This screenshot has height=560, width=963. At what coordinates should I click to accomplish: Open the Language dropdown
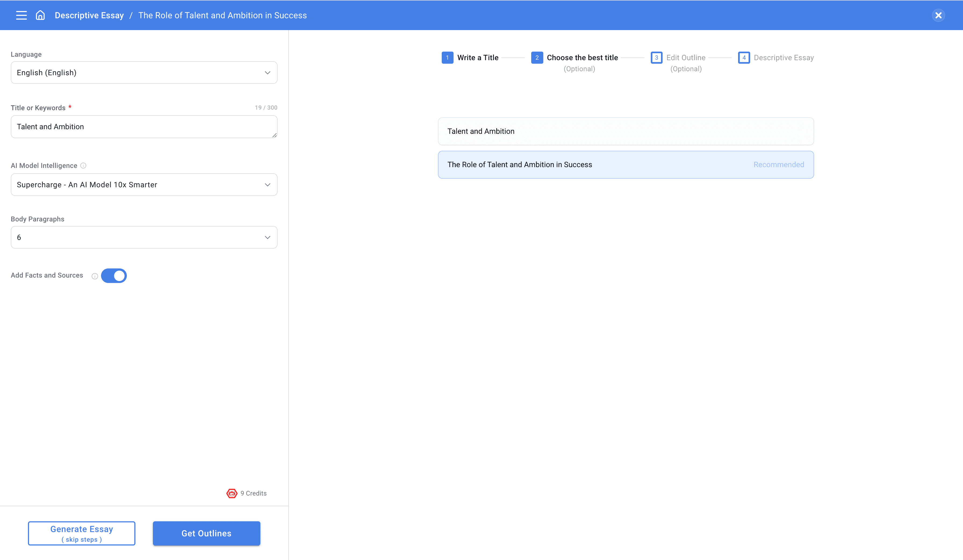[x=144, y=73]
